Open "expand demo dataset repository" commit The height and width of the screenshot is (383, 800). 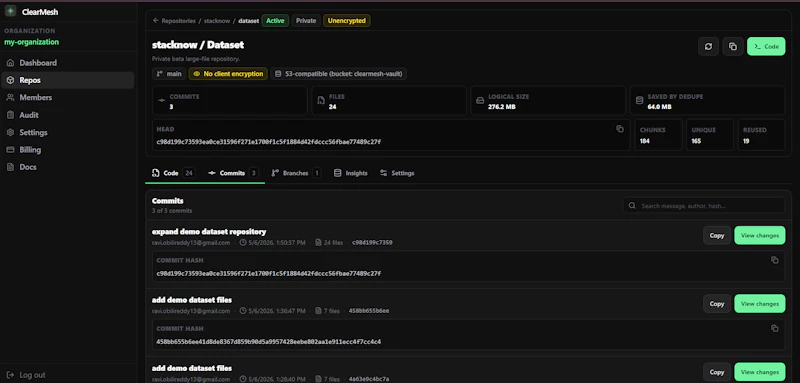[209, 232]
